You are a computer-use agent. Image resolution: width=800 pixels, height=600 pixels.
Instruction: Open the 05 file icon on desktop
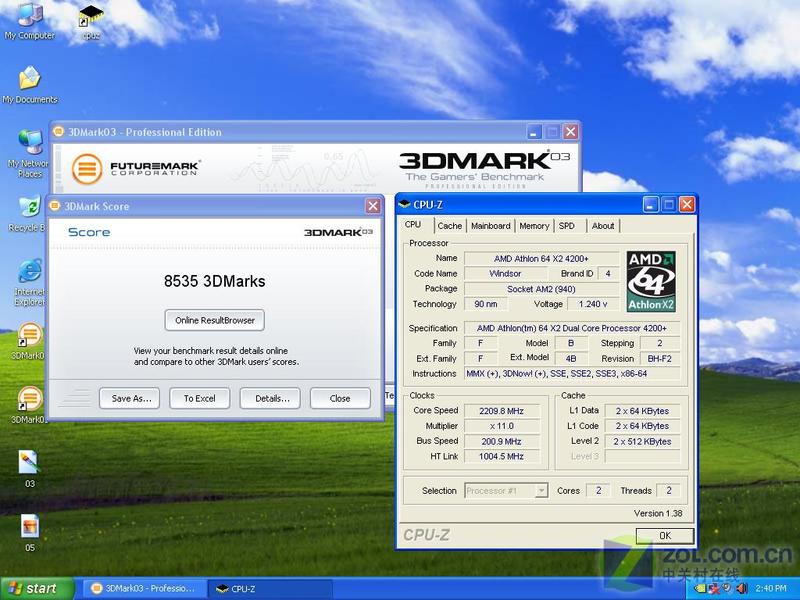coord(30,533)
